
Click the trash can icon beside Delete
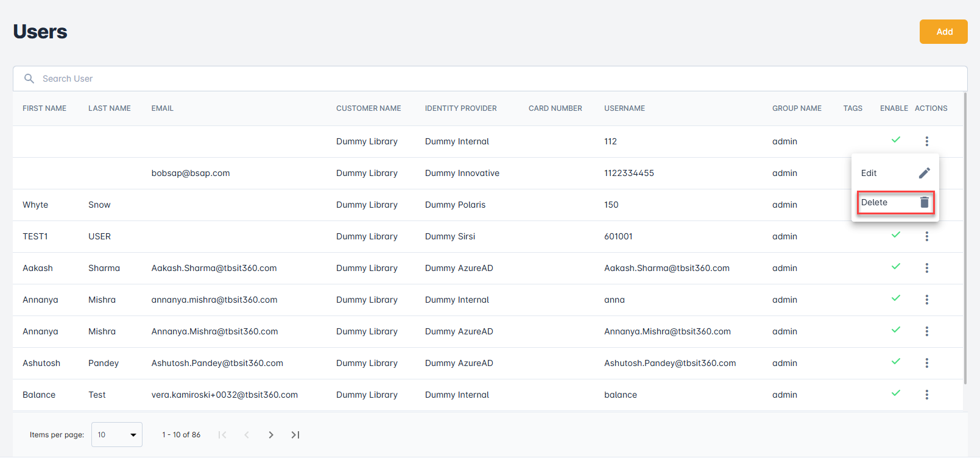pyautogui.click(x=924, y=202)
